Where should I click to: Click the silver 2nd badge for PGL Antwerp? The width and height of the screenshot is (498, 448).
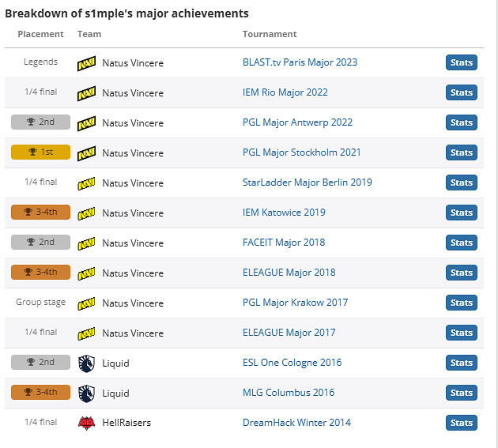[40, 122]
